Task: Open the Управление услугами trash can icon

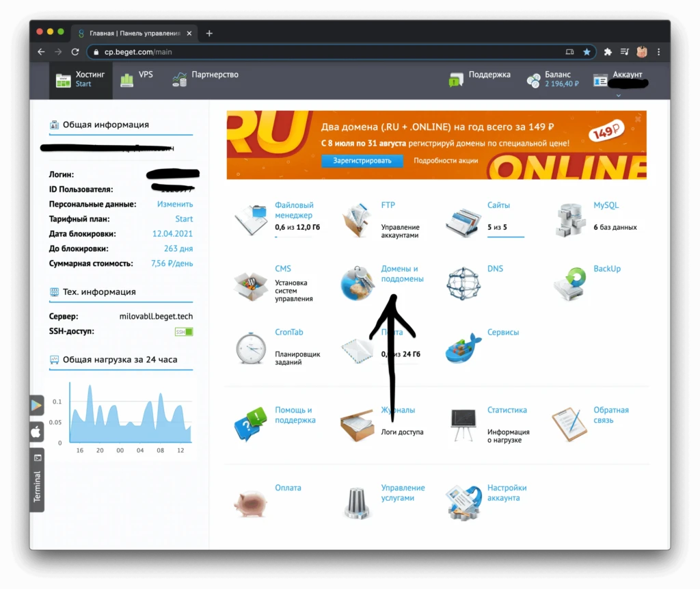Action: pyautogui.click(x=356, y=503)
